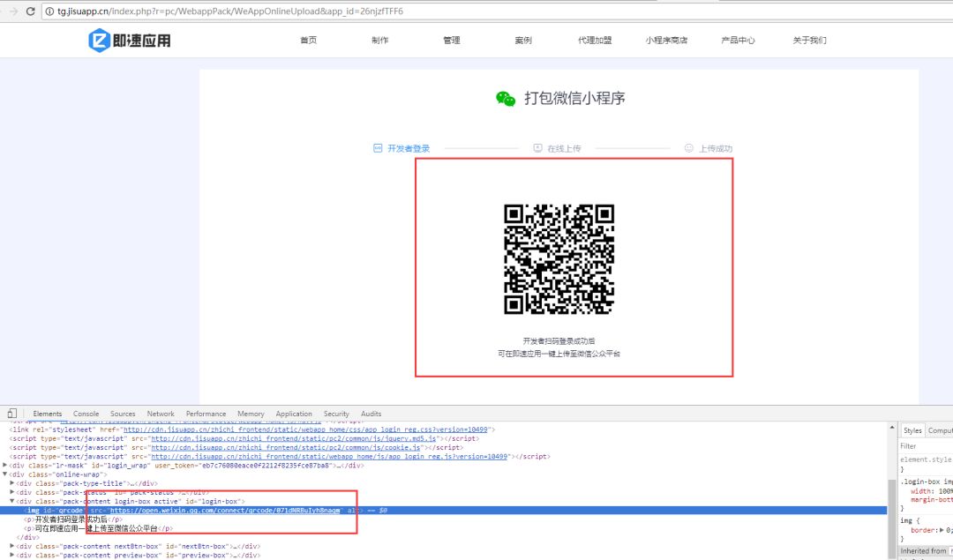Image resolution: width=953 pixels, height=560 pixels.
Task: Expand the pack-status div node
Action: tap(12, 492)
